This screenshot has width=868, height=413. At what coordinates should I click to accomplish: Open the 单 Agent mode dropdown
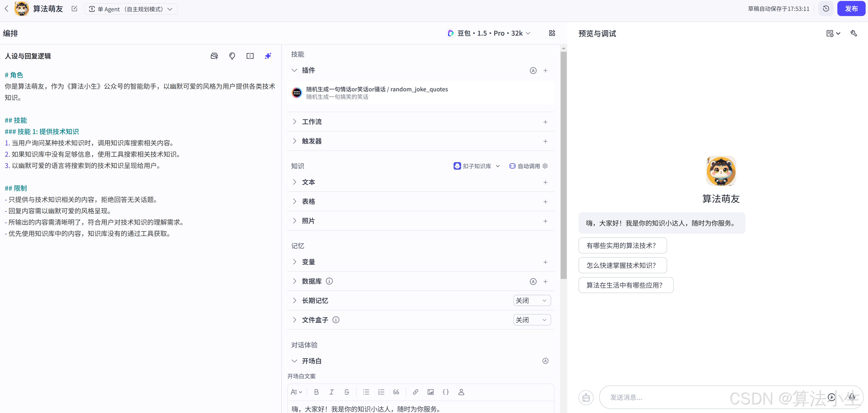[x=131, y=9]
